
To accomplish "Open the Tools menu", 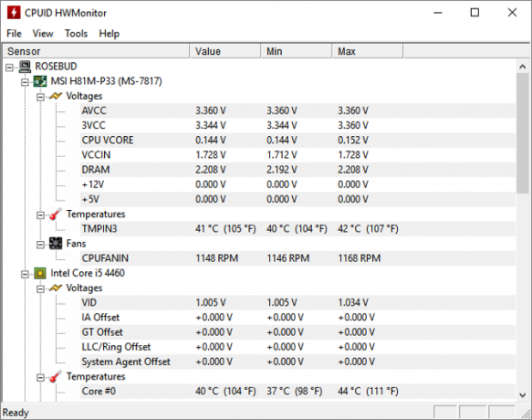I will (76, 33).
